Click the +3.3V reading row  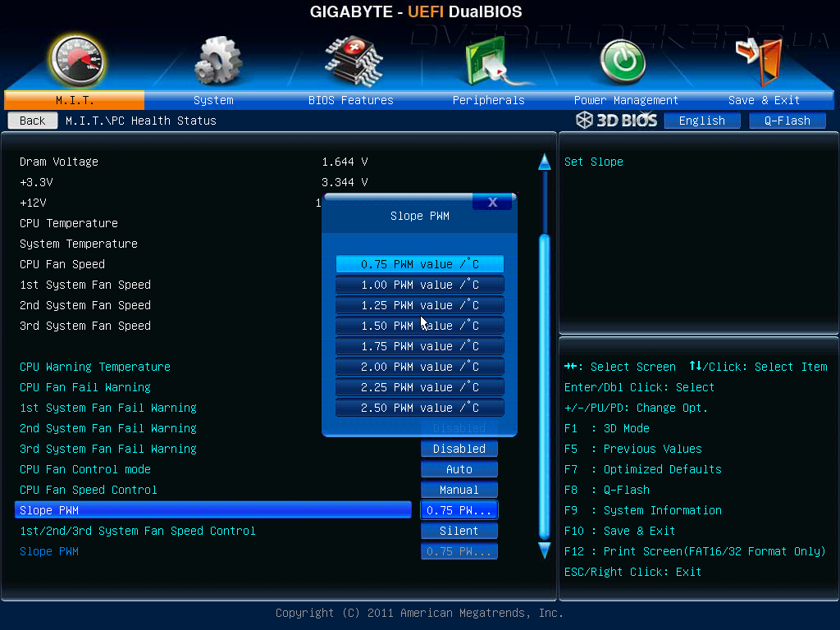[x=36, y=182]
